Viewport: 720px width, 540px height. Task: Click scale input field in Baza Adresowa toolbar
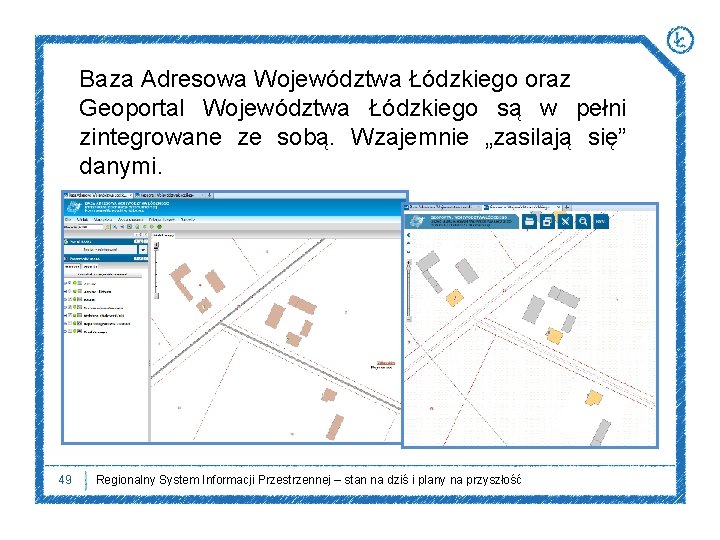point(90,227)
